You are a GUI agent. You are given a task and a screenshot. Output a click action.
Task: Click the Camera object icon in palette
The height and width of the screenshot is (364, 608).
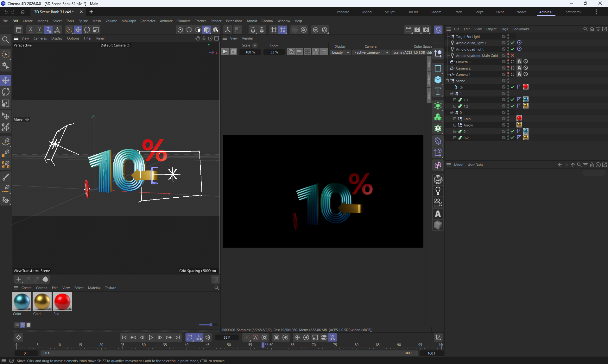[438, 202]
